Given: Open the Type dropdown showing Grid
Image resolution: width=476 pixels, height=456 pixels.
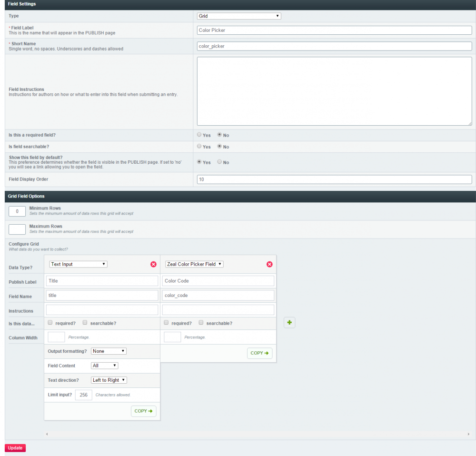Looking at the screenshot, I should pos(238,16).
